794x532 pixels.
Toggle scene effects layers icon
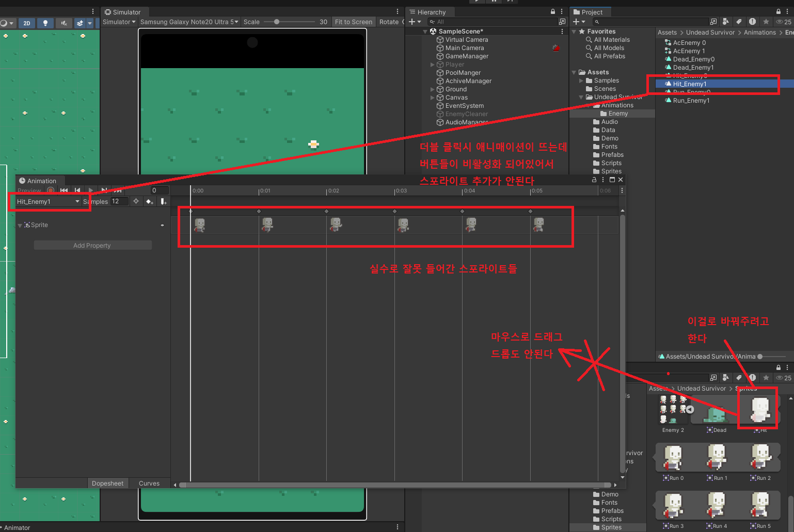coord(80,23)
